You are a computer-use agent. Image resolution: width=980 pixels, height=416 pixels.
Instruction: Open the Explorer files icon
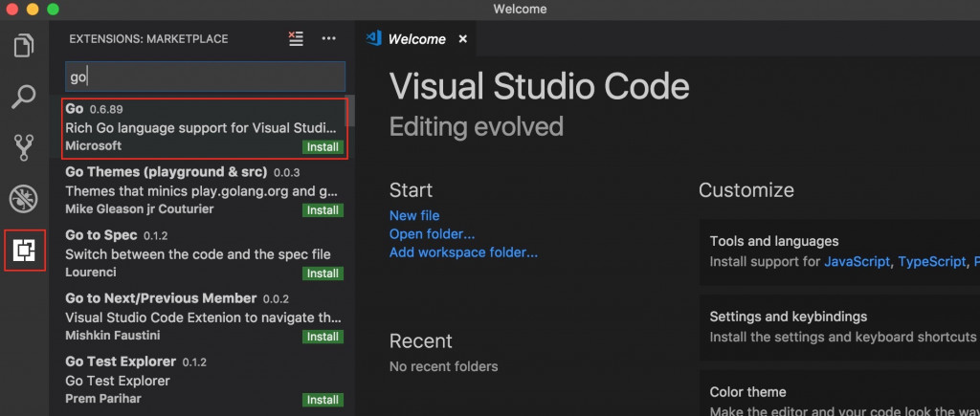click(24, 46)
